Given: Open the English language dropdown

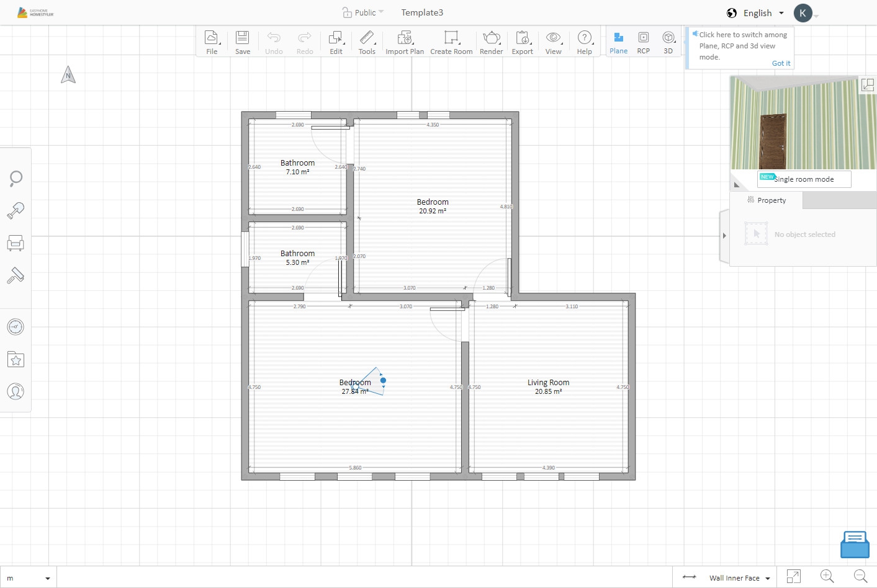Looking at the screenshot, I should 755,13.
